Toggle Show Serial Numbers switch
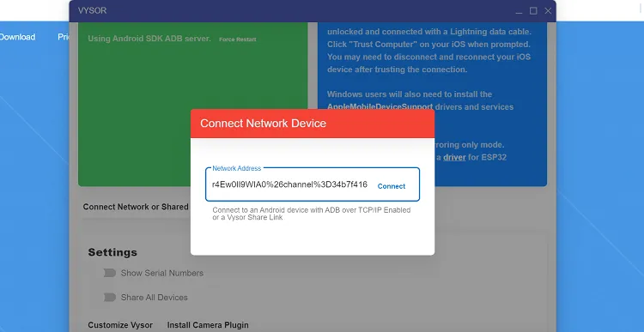This screenshot has width=644, height=332. (x=110, y=273)
